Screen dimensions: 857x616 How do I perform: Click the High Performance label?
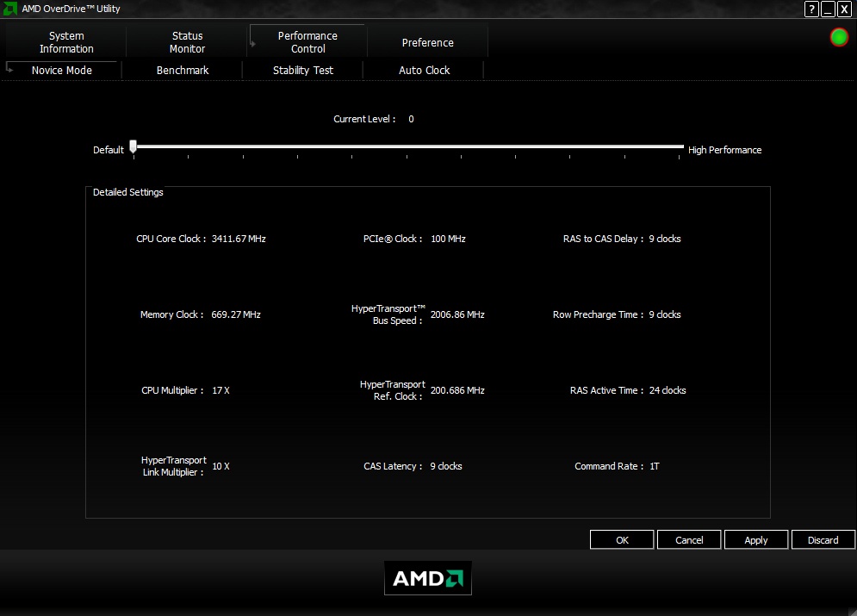coord(724,150)
